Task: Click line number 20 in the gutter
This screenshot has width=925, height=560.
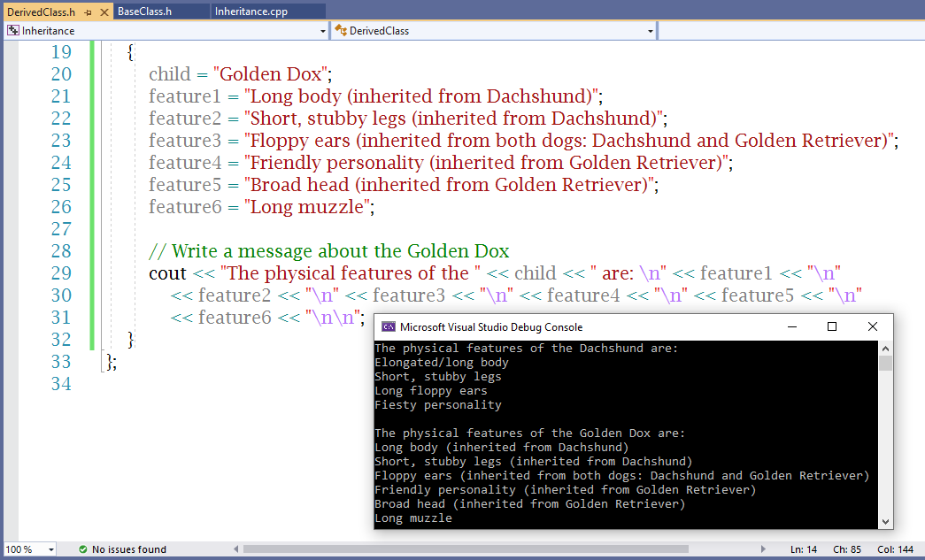Action: 61,74
